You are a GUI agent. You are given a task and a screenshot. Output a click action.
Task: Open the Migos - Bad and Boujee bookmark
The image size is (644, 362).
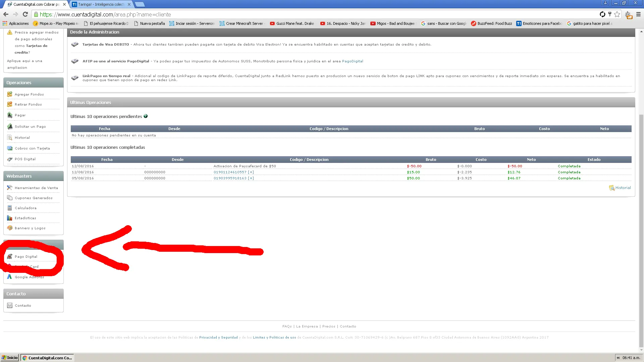(392, 23)
